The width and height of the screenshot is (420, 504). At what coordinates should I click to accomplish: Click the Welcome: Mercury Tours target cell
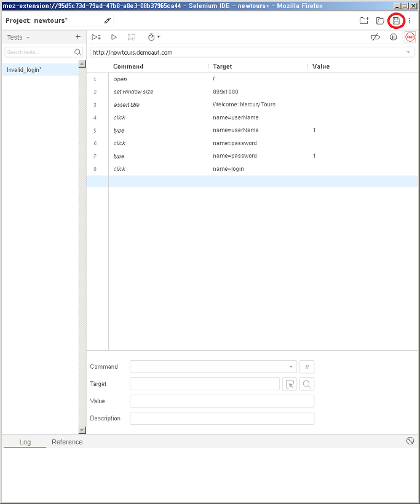(x=244, y=104)
